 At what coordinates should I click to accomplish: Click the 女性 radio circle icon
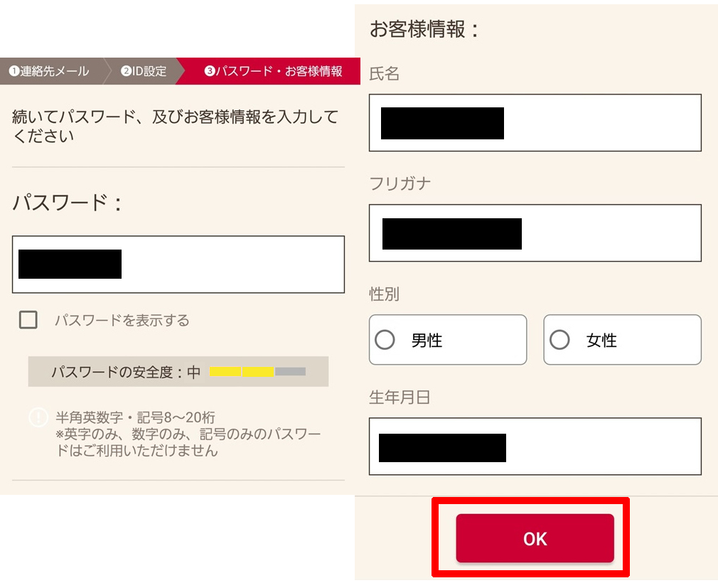pyautogui.click(x=559, y=340)
